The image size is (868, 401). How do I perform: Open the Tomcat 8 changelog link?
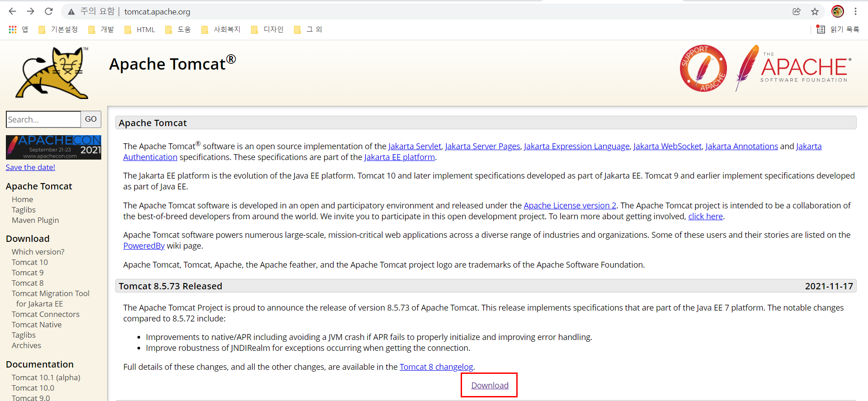click(x=436, y=367)
